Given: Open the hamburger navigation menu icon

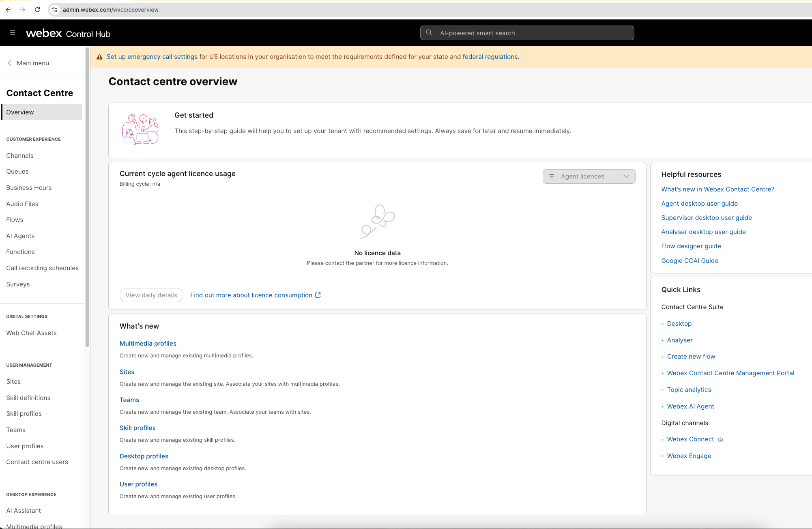Looking at the screenshot, I should pyautogui.click(x=13, y=33).
